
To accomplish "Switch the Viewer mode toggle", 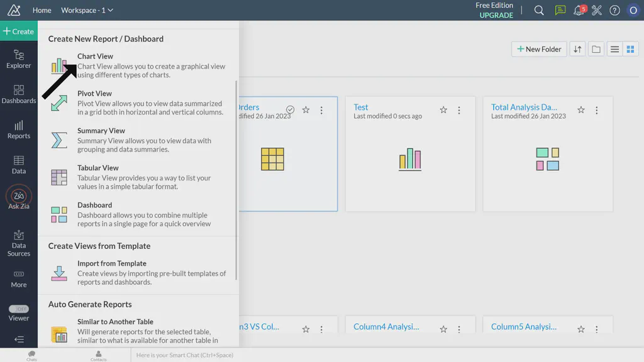I will tap(18, 310).
